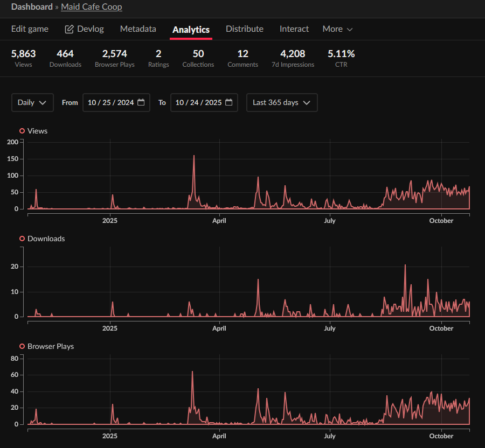Screen dimensions: 485x448
Task: Switch to the Metadata tab
Action: coord(138,29)
